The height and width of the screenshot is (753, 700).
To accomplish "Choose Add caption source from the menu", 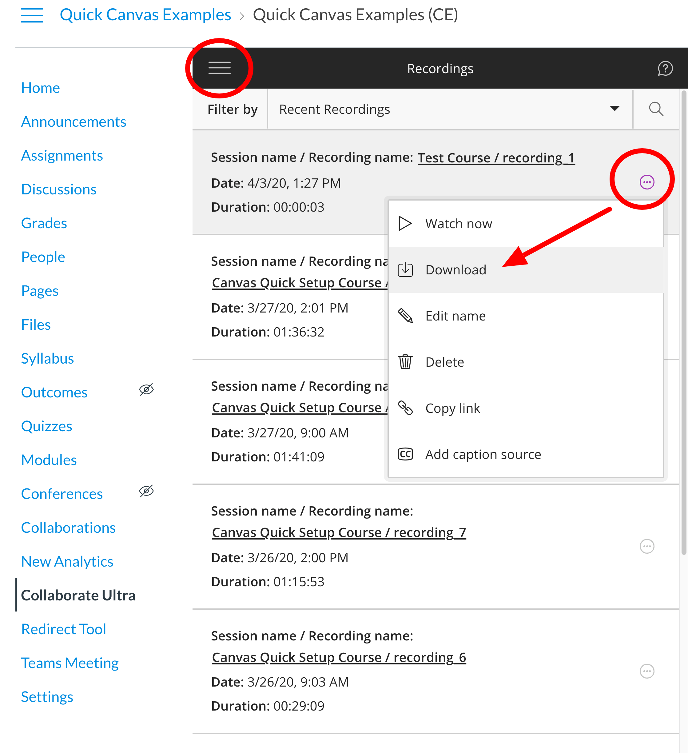I will pyautogui.click(x=526, y=454).
